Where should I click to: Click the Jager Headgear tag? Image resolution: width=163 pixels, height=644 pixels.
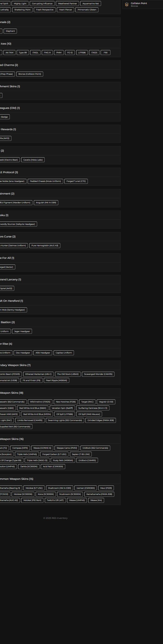[22, 331]
